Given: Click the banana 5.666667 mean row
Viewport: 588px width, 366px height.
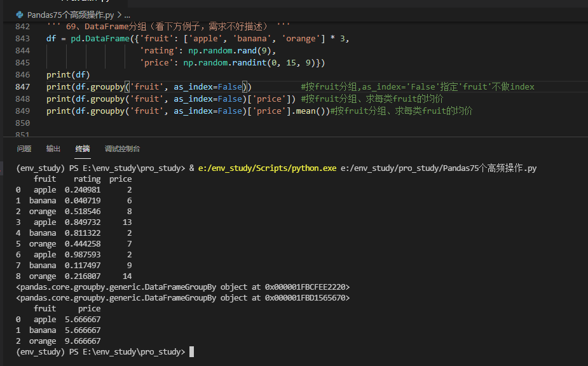Looking at the screenshot, I should coord(58,330).
